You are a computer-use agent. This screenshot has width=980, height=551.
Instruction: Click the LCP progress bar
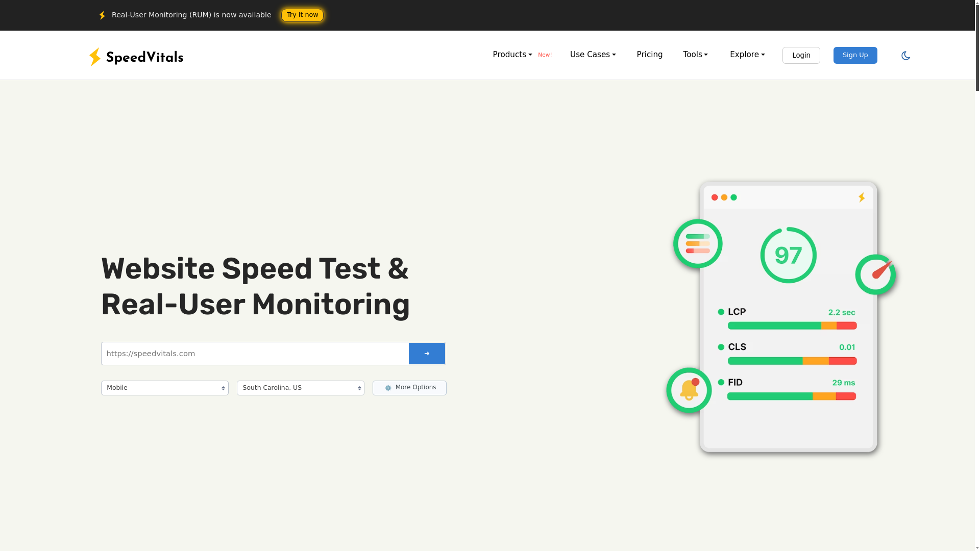coord(792,325)
